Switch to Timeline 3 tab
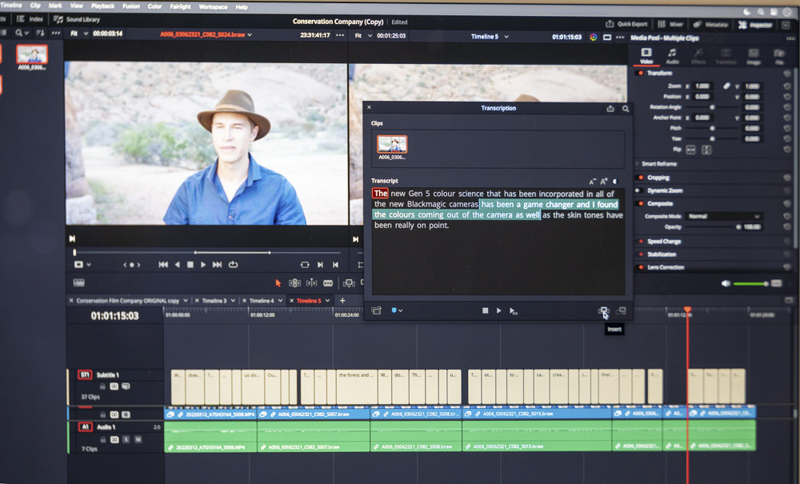The height and width of the screenshot is (484, 800). tap(214, 301)
